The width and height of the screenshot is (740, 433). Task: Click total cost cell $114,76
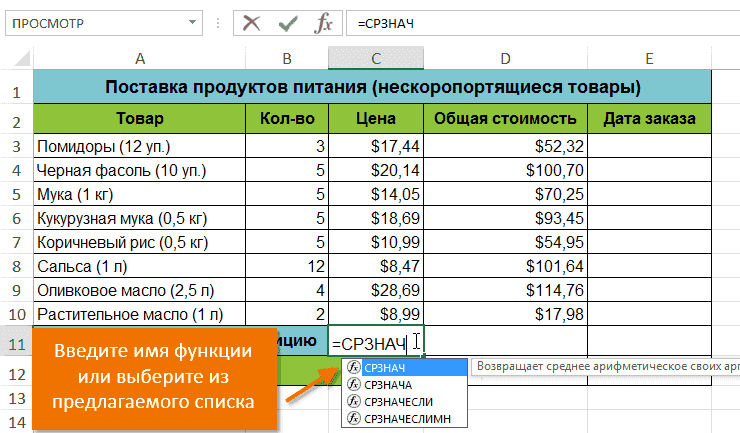click(505, 291)
